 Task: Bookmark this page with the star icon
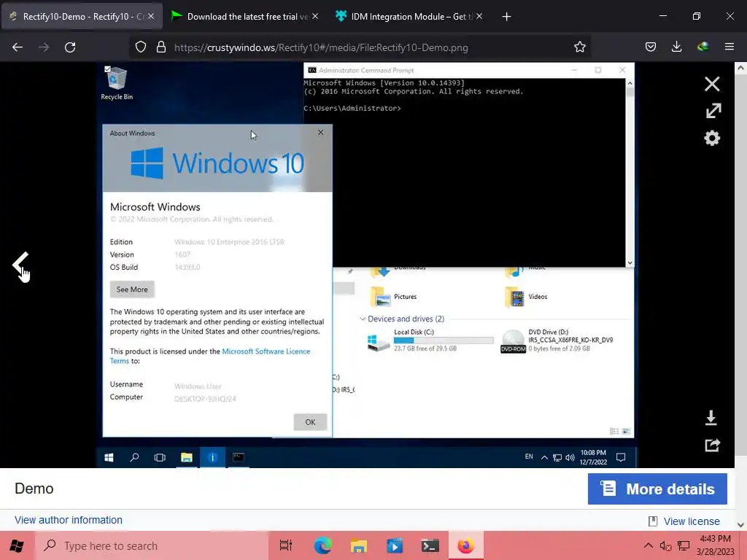click(580, 47)
